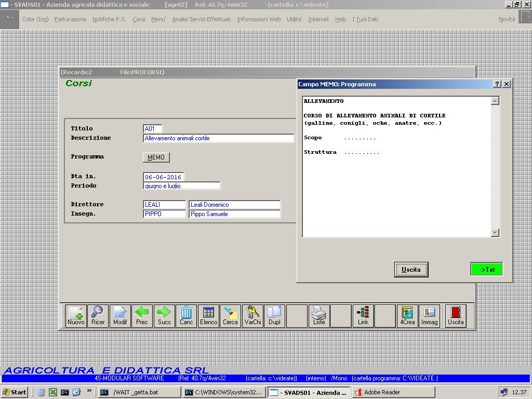Click the Nuovo new record icon
The height and width of the screenshot is (399, 532).
click(76, 316)
